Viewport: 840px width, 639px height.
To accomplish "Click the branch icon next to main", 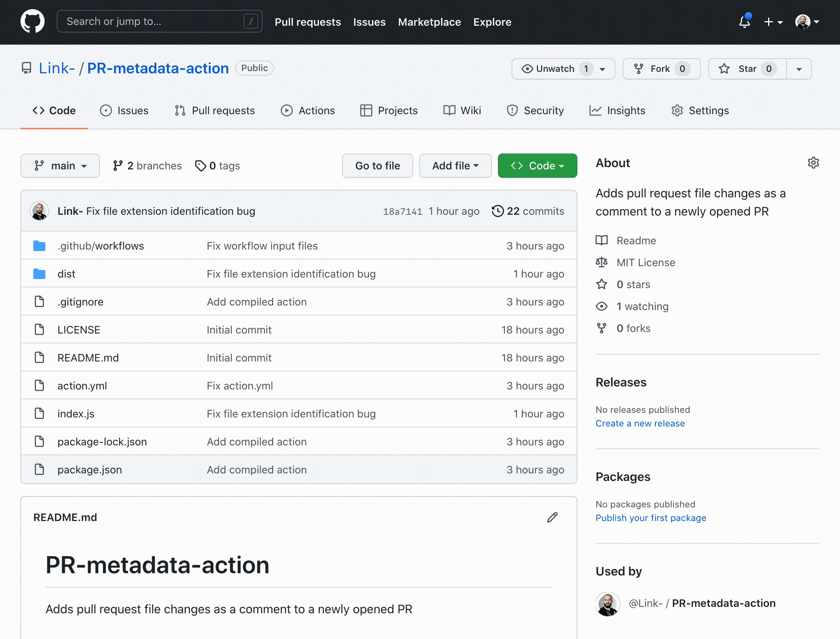I will (40, 166).
